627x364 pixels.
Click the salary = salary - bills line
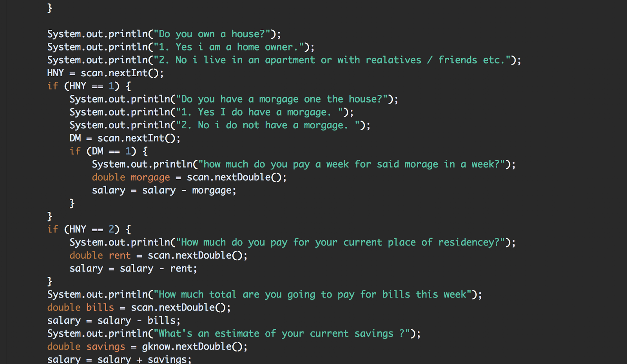pyautogui.click(x=114, y=321)
